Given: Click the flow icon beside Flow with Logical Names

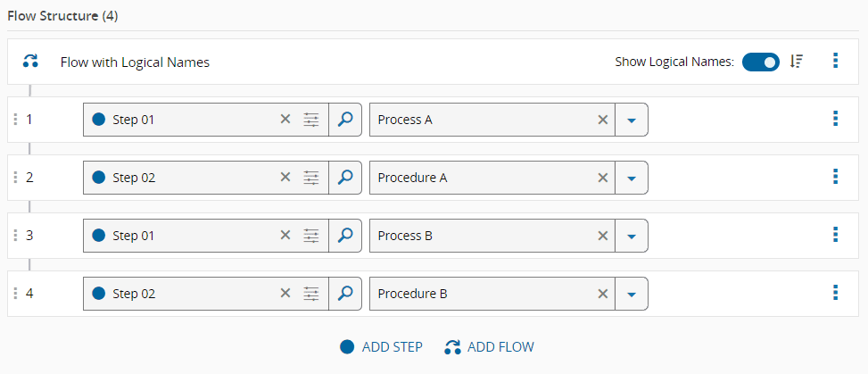Looking at the screenshot, I should (30, 62).
